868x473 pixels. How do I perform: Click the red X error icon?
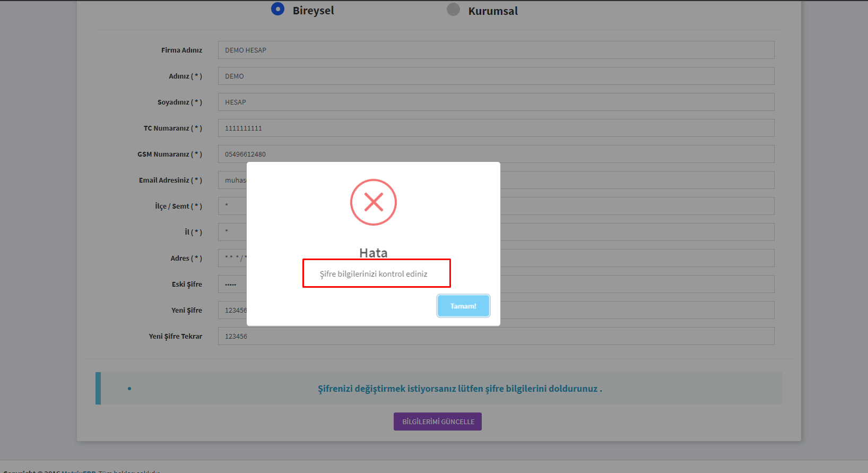pyautogui.click(x=374, y=202)
